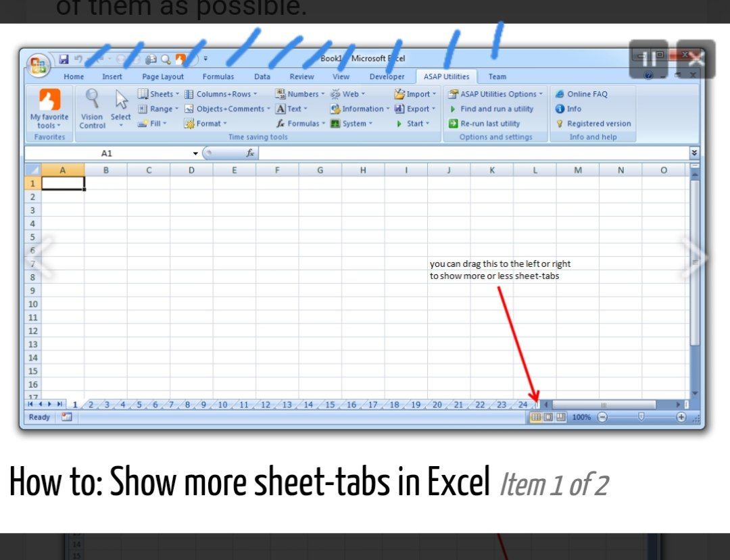Click Find and run a utility
The width and height of the screenshot is (730, 560).
click(x=491, y=109)
